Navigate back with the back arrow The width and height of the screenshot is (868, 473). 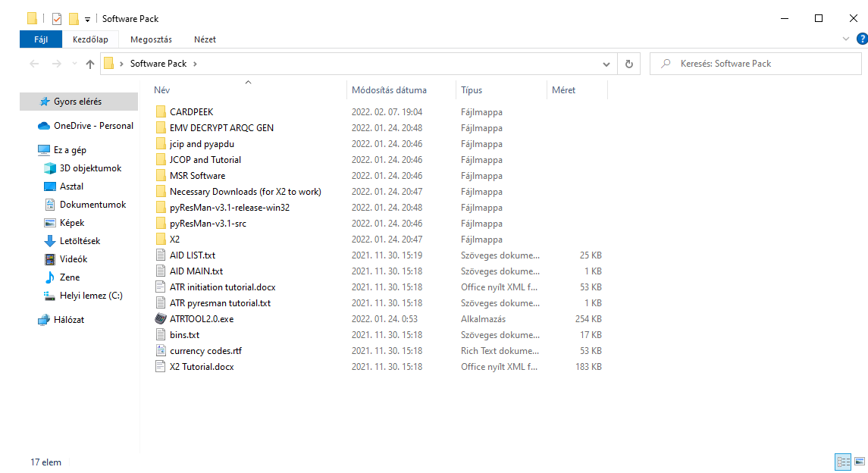[34, 64]
